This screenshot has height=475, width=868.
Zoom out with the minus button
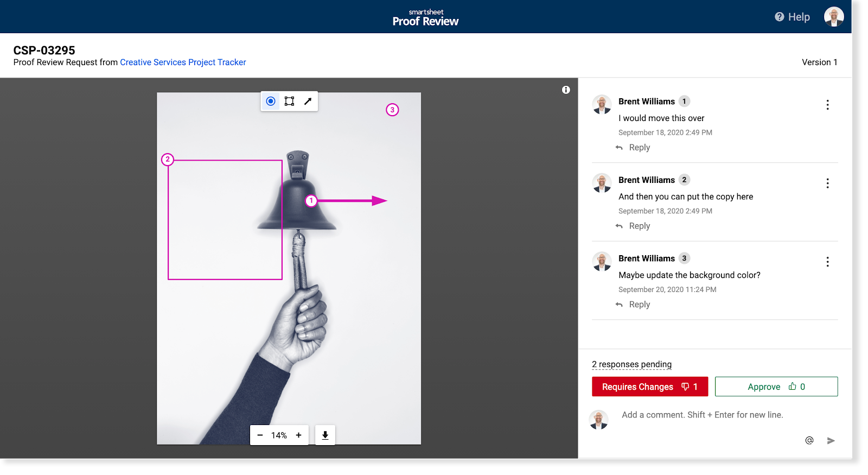click(x=260, y=435)
